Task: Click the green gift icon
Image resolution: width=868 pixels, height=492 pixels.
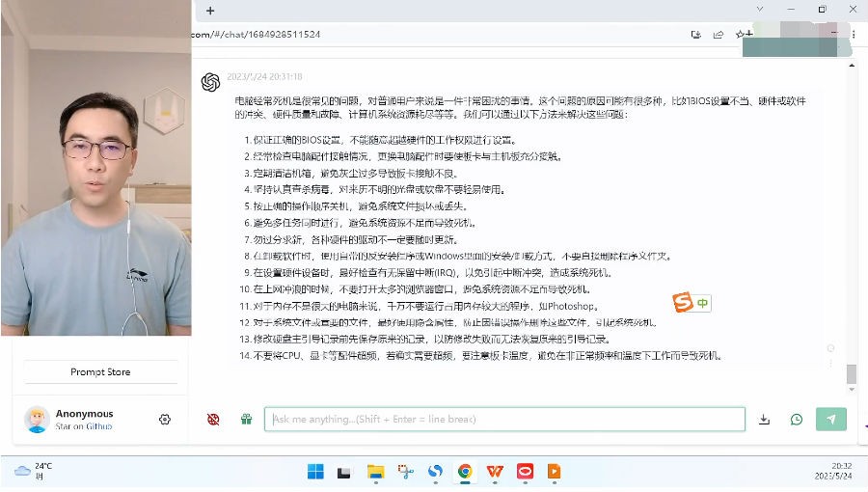Action: (x=246, y=419)
